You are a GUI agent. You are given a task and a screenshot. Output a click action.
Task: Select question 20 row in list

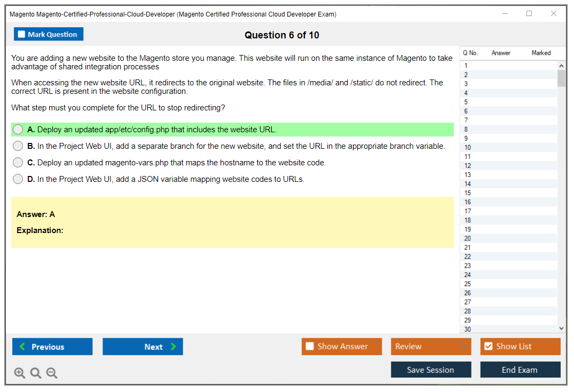click(x=468, y=238)
